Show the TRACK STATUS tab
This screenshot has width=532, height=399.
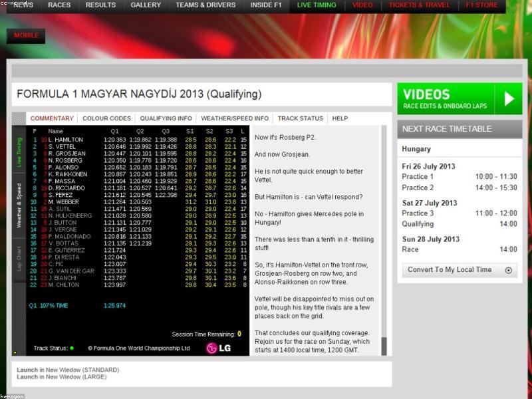coord(301,118)
